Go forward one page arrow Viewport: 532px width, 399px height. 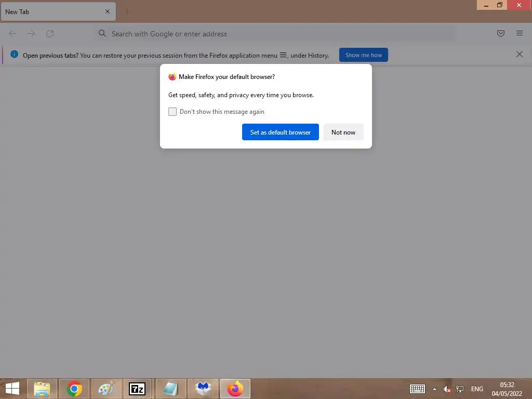(x=31, y=34)
